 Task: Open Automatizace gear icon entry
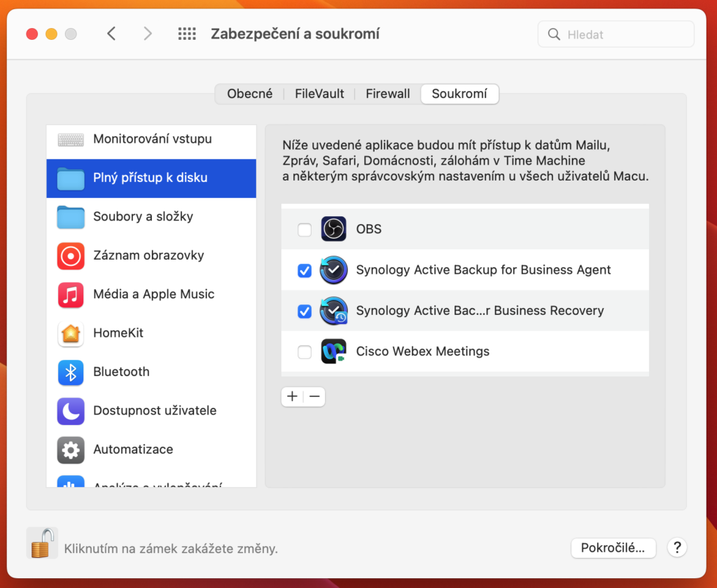coord(71,450)
